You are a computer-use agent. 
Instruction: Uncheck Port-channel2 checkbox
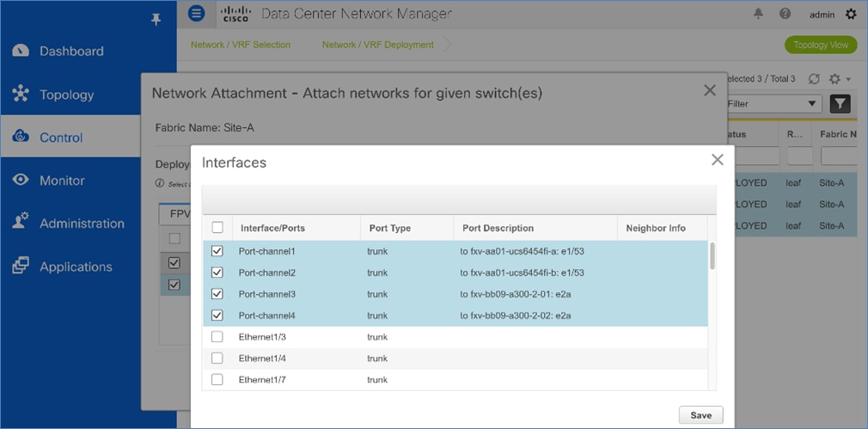click(217, 273)
